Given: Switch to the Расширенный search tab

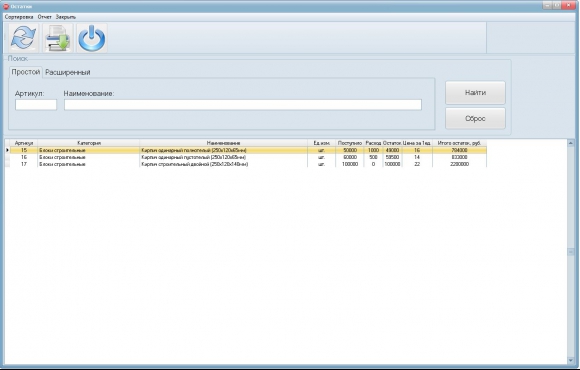Looking at the screenshot, I should tap(68, 72).
